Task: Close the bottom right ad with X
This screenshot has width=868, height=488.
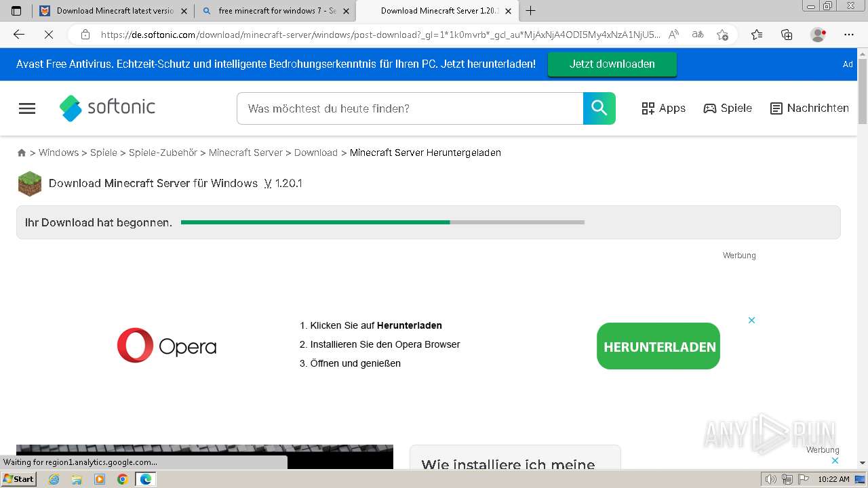Action: click(x=835, y=460)
